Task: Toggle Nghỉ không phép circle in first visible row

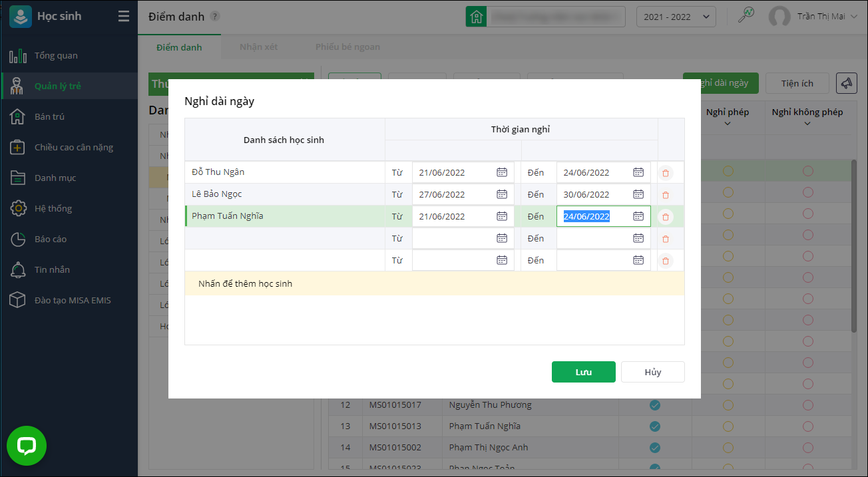Action: pos(807,171)
